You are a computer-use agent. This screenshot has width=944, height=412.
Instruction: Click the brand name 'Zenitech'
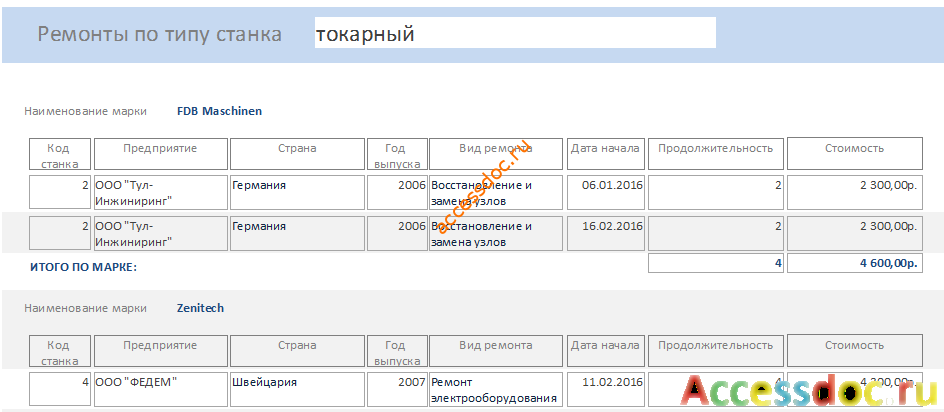[x=200, y=308]
